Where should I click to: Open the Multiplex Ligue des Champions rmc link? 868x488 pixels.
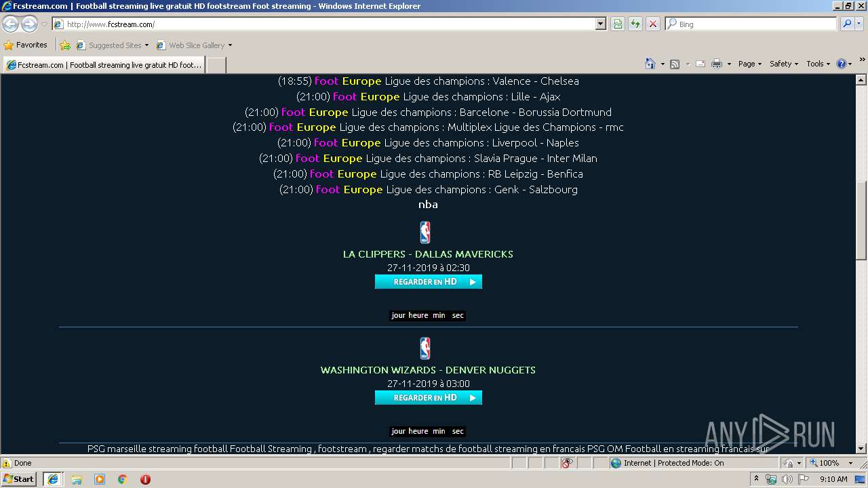[428, 127]
